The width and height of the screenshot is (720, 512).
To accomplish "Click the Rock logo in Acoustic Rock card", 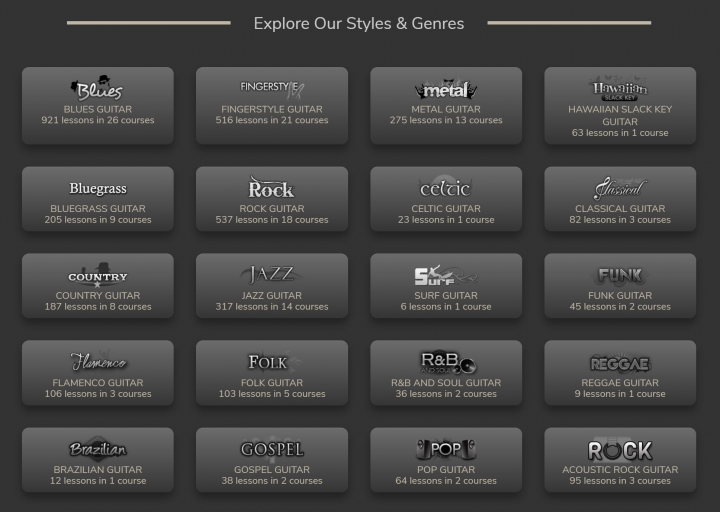I will click(x=620, y=450).
